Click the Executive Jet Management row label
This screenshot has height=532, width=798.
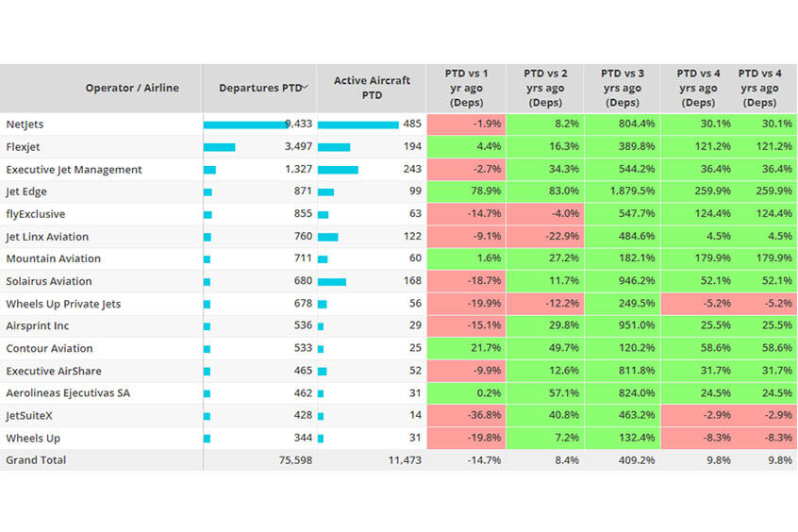tap(74, 169)
